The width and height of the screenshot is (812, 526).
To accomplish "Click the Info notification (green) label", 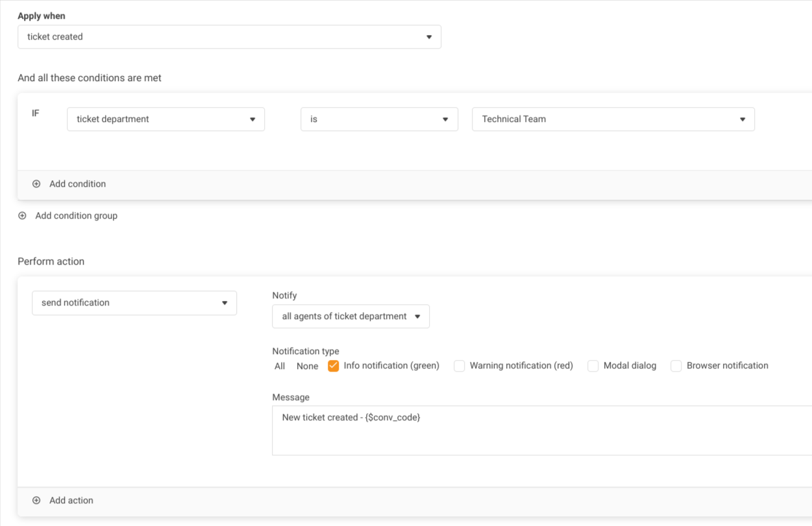I will click(x=391, y=366).
